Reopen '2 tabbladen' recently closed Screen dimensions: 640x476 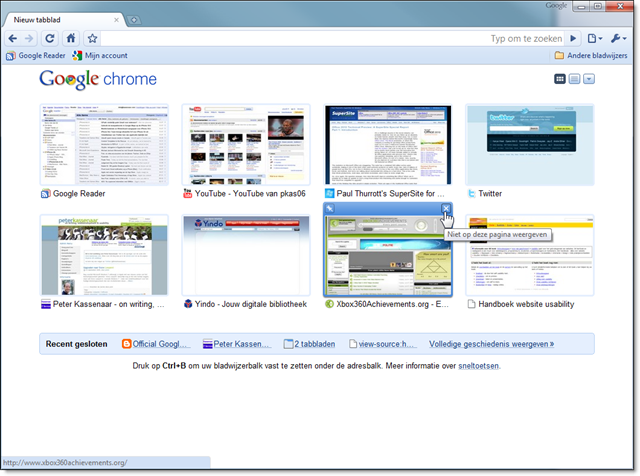click(309, 344)
